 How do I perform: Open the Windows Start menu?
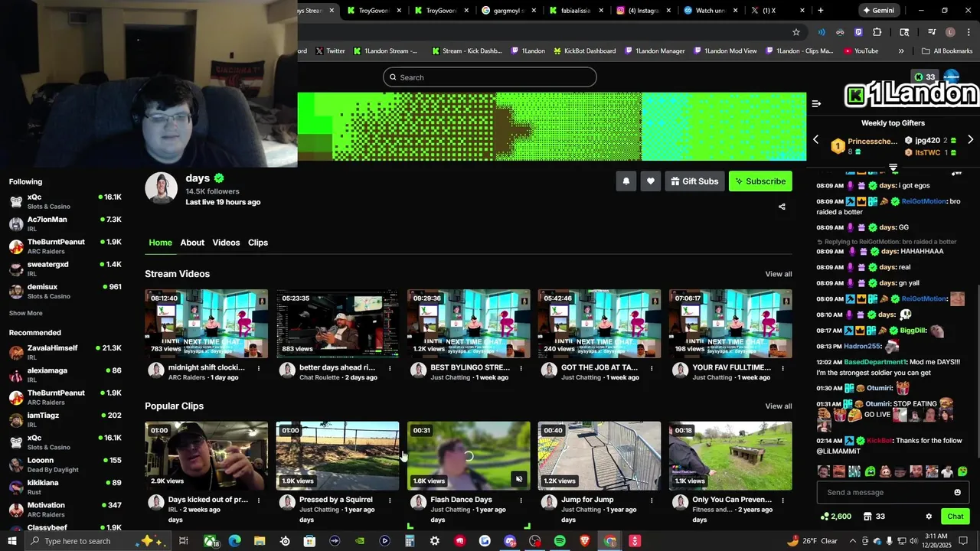12,541
